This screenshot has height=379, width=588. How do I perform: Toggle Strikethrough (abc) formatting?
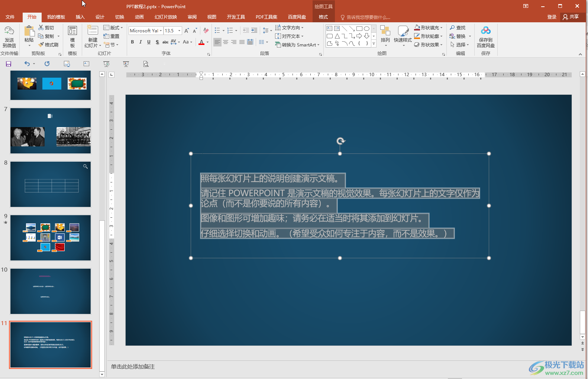click(x=165, y=42)
